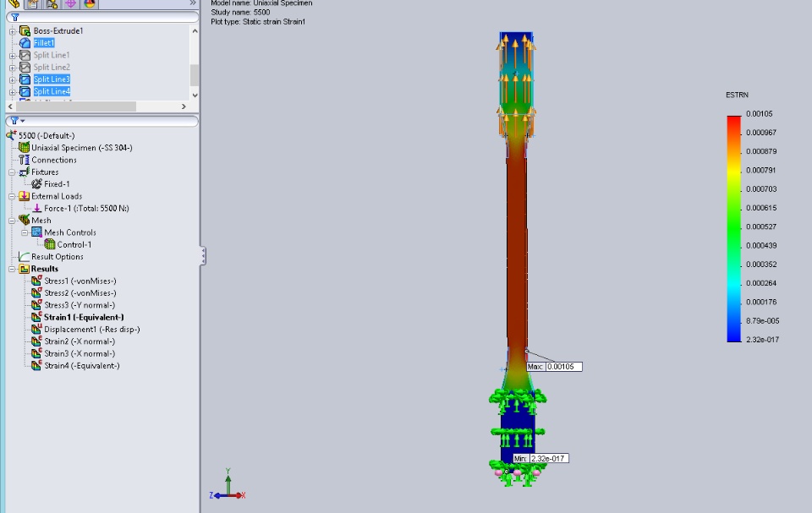Select the Mesh Controls icon
Viewport: 812px width, 513px height.
coord(36,232)
